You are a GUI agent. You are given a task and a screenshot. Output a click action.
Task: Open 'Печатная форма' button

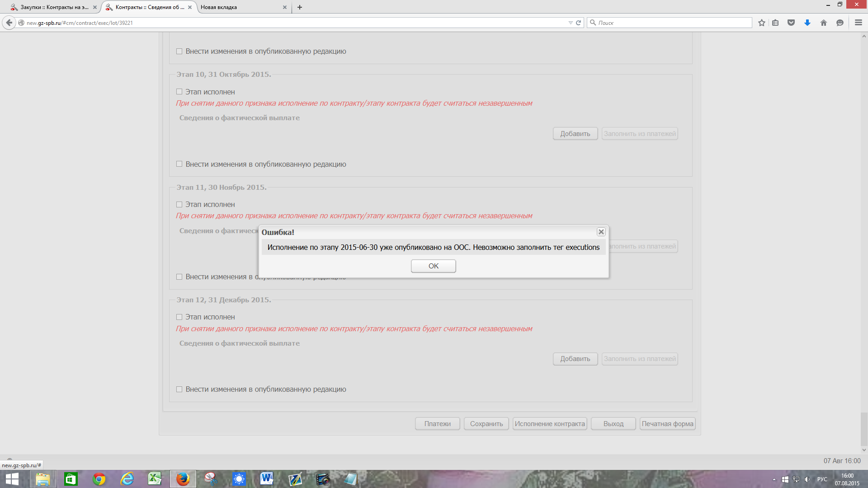click(667, 424)
